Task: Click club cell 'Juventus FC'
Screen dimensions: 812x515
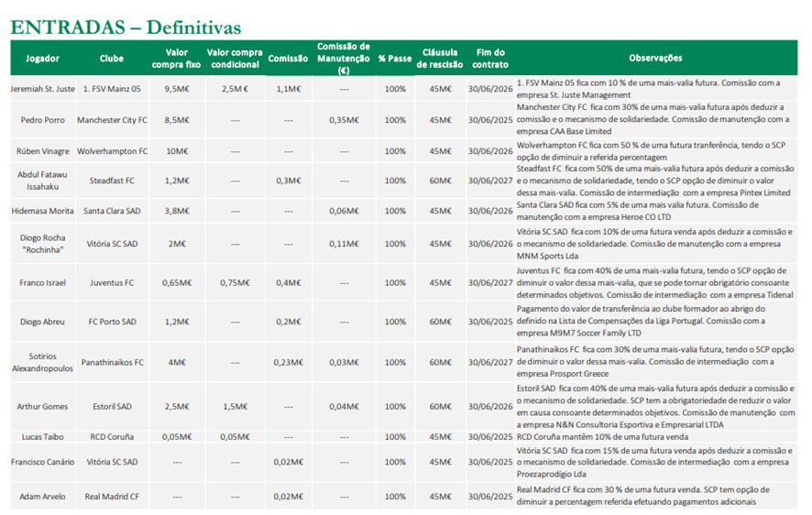Action: (112, 283)
